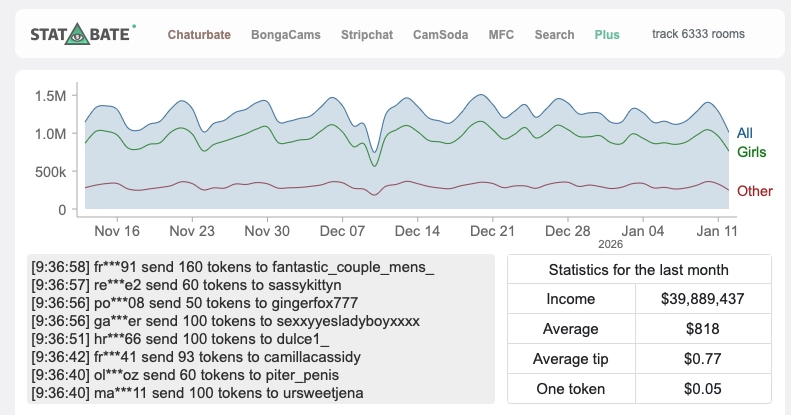791x415 pixels.
Task: Click the 'track 6333 rooms' text
Action: pos(698,34)
